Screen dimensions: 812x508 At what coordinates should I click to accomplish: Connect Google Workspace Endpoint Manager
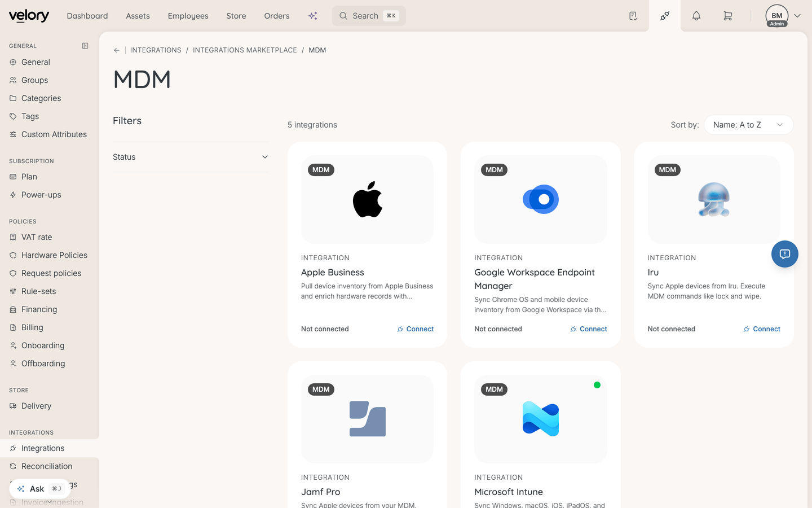click(589, 329)
